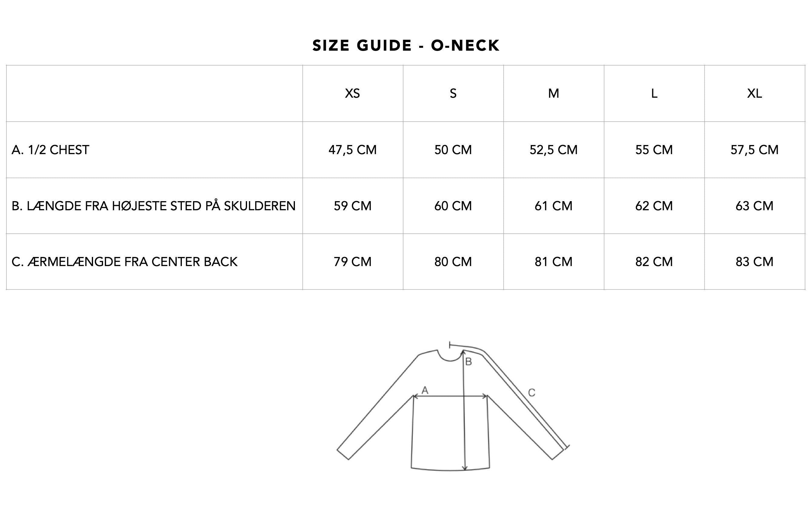Click the 47,5 CM chest cell
Viewport: 812px width, 520px height.
[353, 150]
